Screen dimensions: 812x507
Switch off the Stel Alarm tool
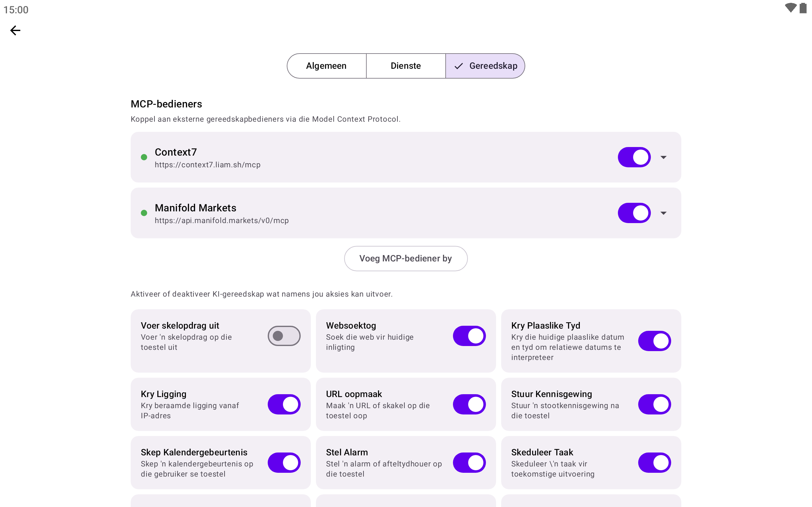(469, 462)
